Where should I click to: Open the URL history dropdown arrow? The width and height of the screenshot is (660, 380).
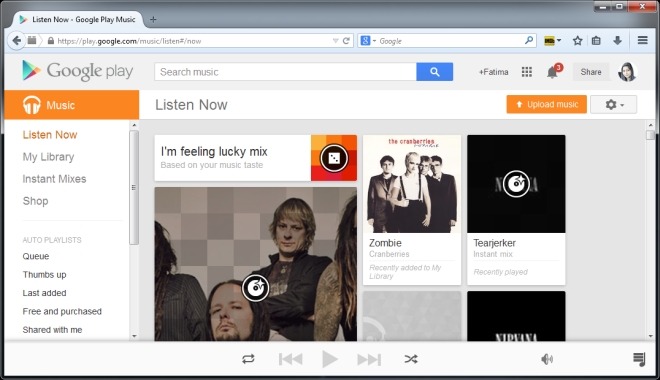pos(335,41)
